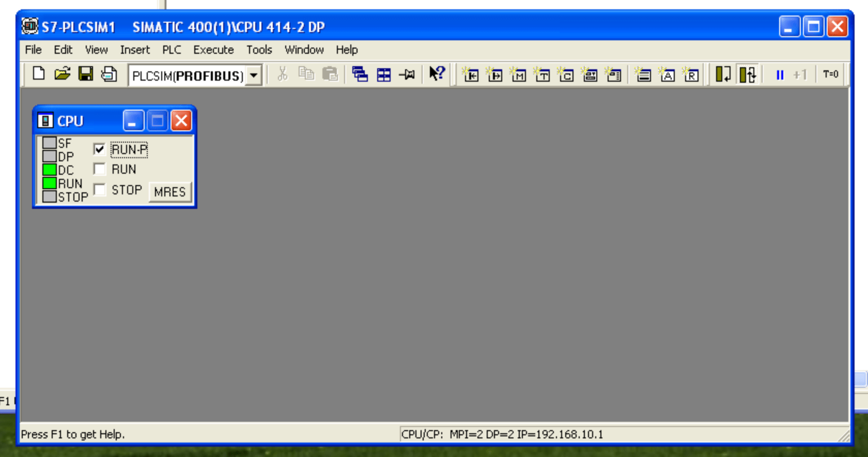This screenshot has height=457, width=868.
Task: Open the File menu
Action: tap(34, 50)
